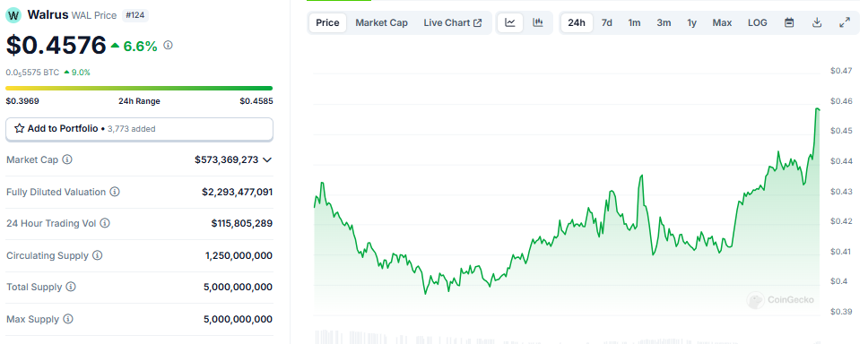This screenshot has height=344, width=868.
Task: Open the Total Supply info icon
Action: point(71,287)
